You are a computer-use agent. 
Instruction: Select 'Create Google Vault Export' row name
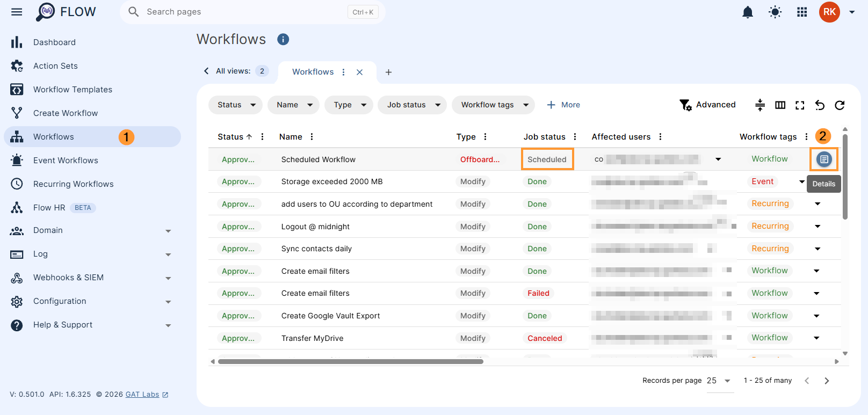[x=330, y=316]
